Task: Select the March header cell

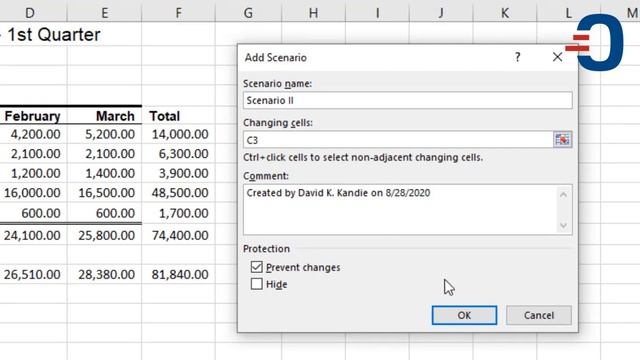Action: point(104,116)
